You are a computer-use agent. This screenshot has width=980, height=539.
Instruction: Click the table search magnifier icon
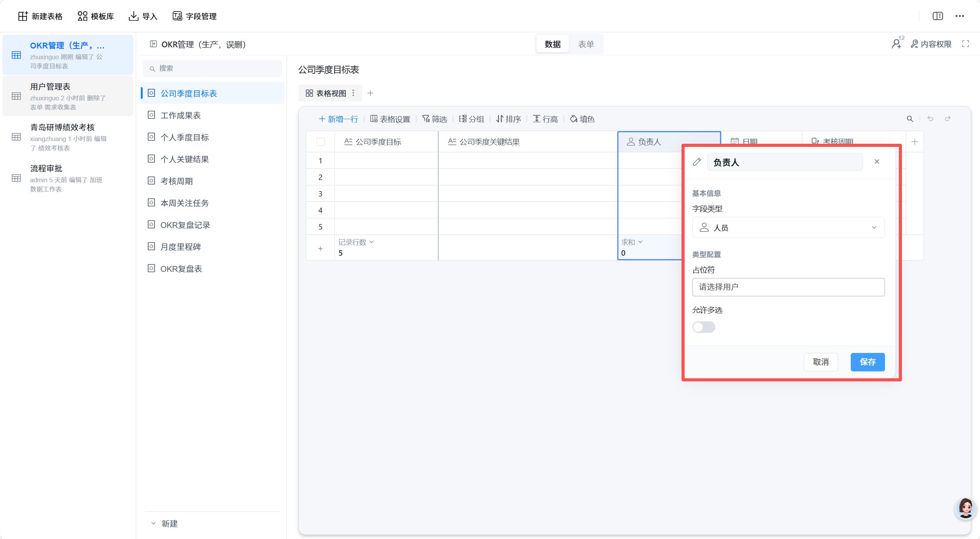coord(910,119)
